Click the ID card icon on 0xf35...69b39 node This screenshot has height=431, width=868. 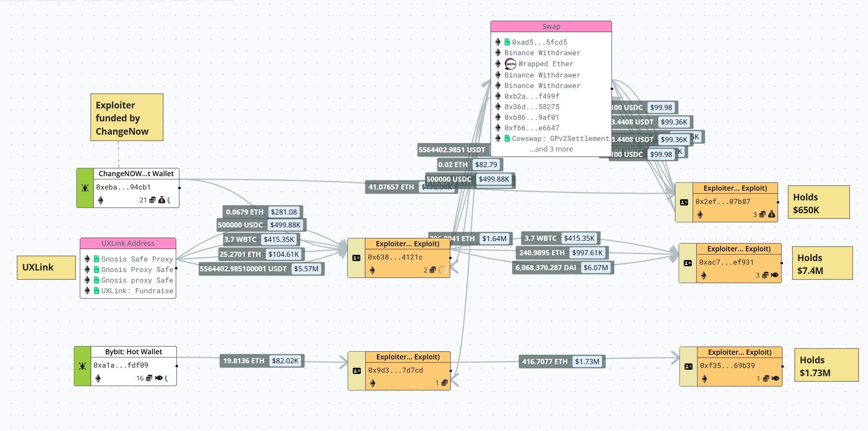pyautogui.click(x=688, y=367)
